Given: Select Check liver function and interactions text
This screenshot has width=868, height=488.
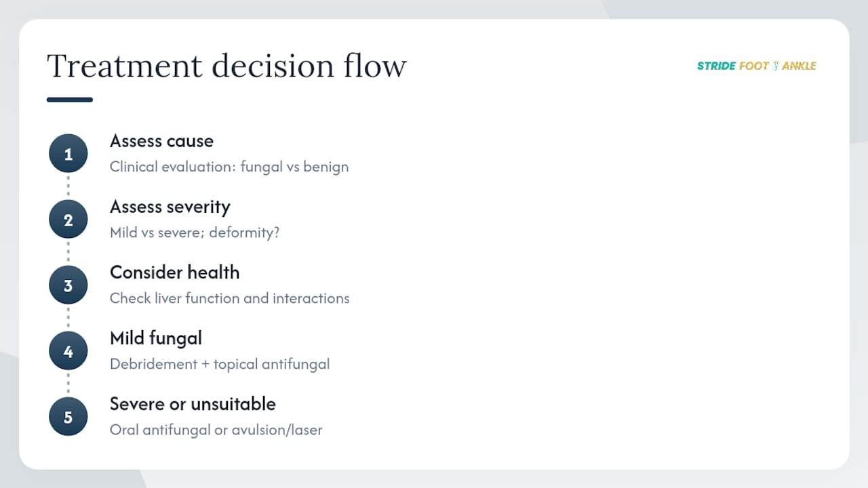Looking at the screenshot, I should click(x=230, y=298).
